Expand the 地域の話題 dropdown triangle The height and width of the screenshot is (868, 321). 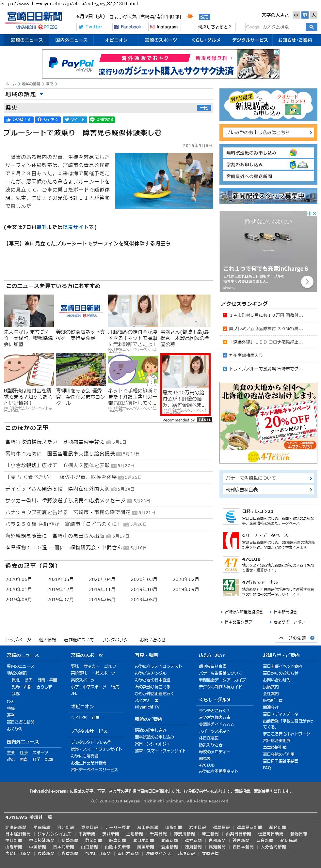[x=41, y=94]
